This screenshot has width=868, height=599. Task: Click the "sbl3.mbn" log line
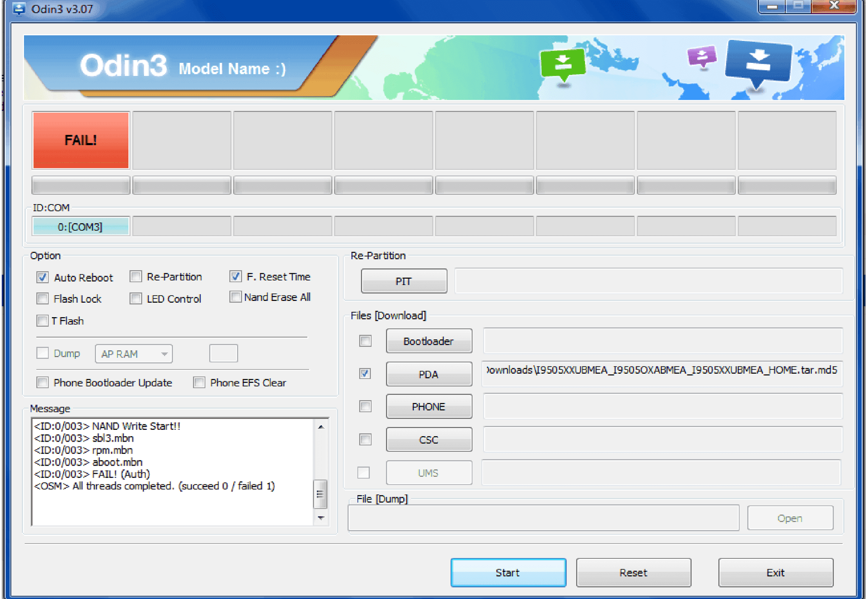coord(84,438)
